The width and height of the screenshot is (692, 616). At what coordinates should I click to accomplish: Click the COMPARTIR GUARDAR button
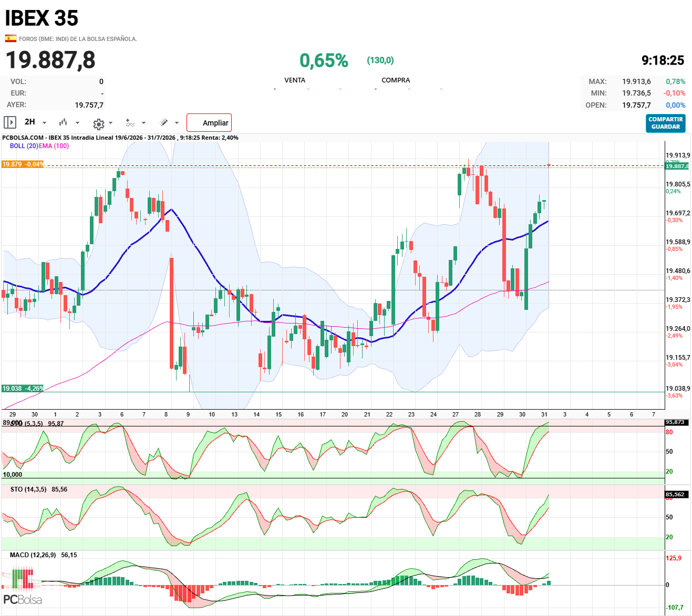tap(666, 123)
